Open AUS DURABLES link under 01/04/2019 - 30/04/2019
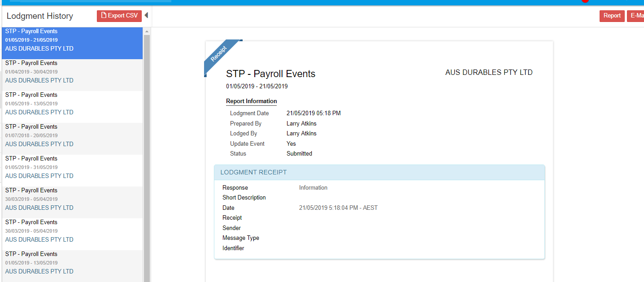This screenshot has width=644, height=282. point(39,81)
